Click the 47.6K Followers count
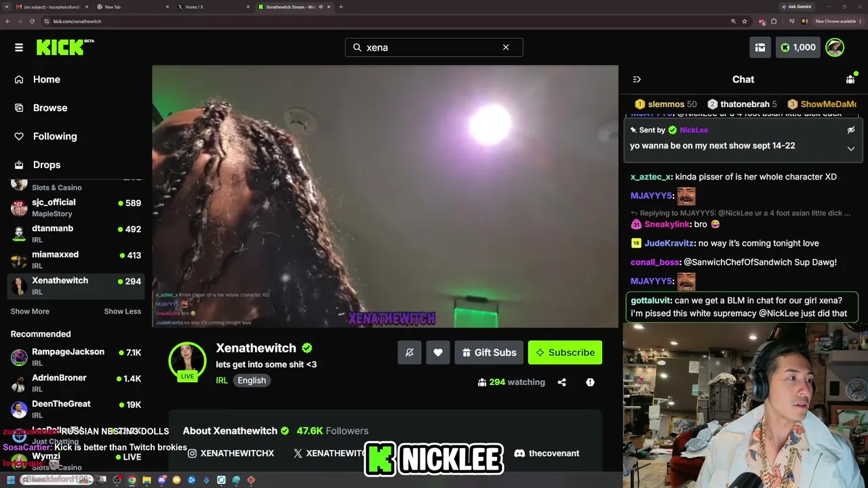This screenshot has width=868, height=488. (x=332, y=431)
